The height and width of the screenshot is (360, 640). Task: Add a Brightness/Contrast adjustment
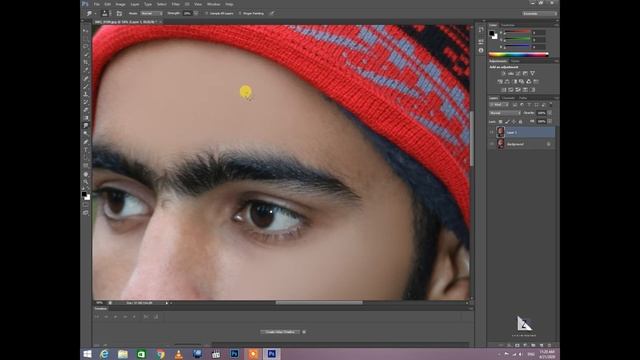coord(504,73)
